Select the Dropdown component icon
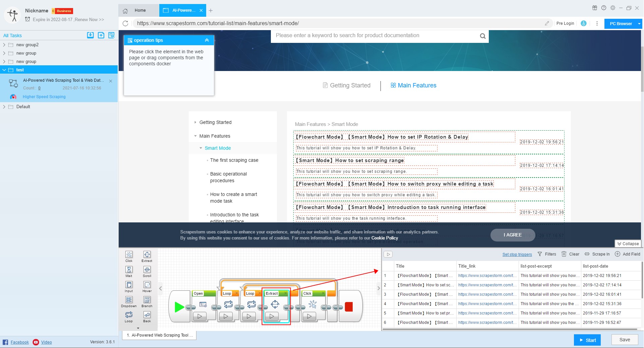The width and height of the screenshot is (644, 348). coord(129,300)
